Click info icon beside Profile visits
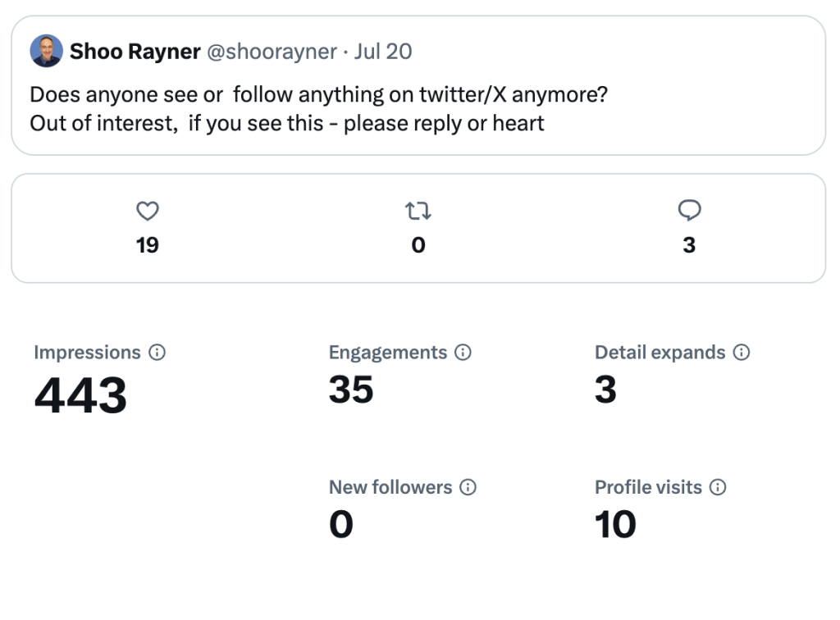Image resolution: width=840 pixels, height=620 pixels. coord(718,487)
